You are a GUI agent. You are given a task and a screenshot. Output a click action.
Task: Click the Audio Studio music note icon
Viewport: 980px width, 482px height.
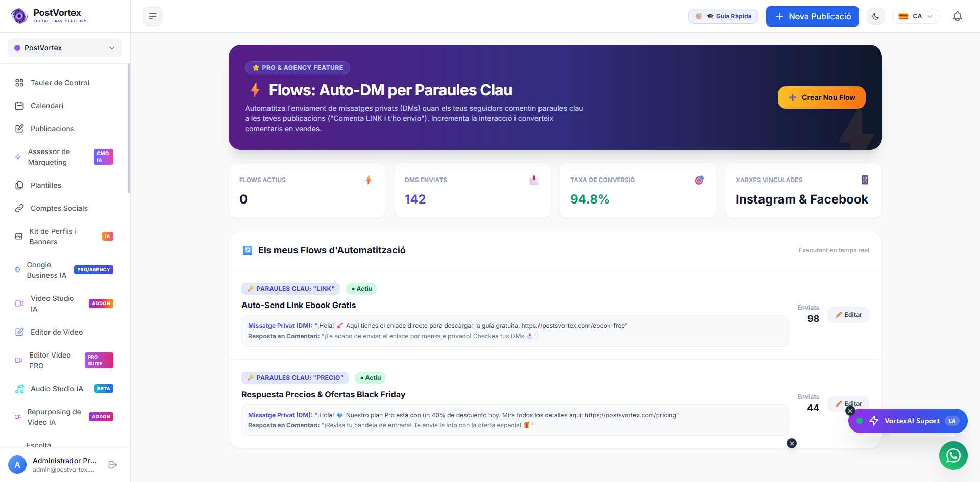19,389
